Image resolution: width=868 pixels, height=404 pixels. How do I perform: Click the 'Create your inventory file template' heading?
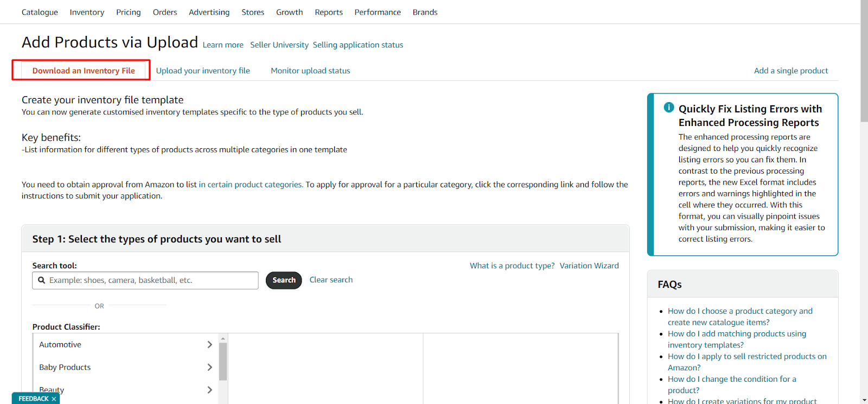tap(103, 100)
